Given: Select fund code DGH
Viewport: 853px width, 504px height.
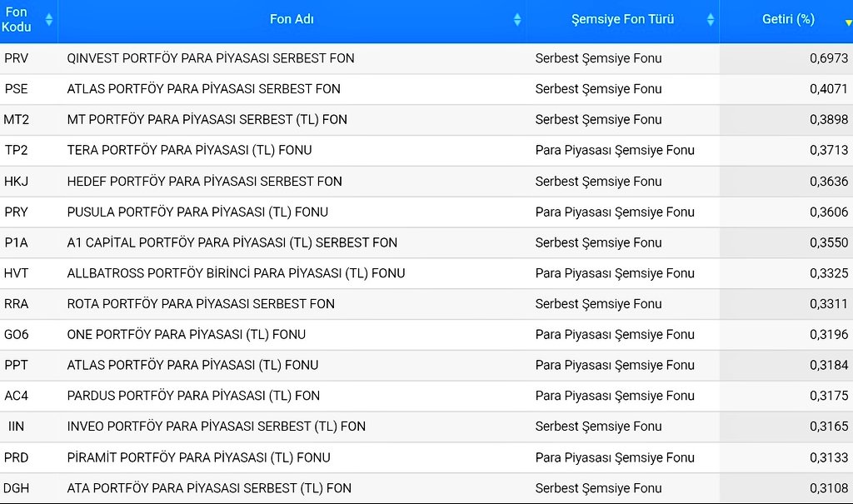Looking at the screenshot, I should (17, 488).
